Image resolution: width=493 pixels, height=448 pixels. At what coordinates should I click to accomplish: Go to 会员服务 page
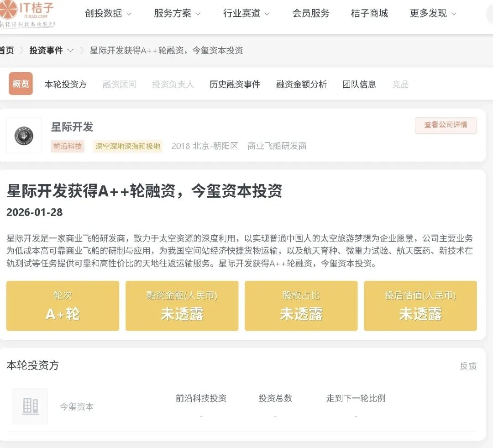[x=310, y=14]
